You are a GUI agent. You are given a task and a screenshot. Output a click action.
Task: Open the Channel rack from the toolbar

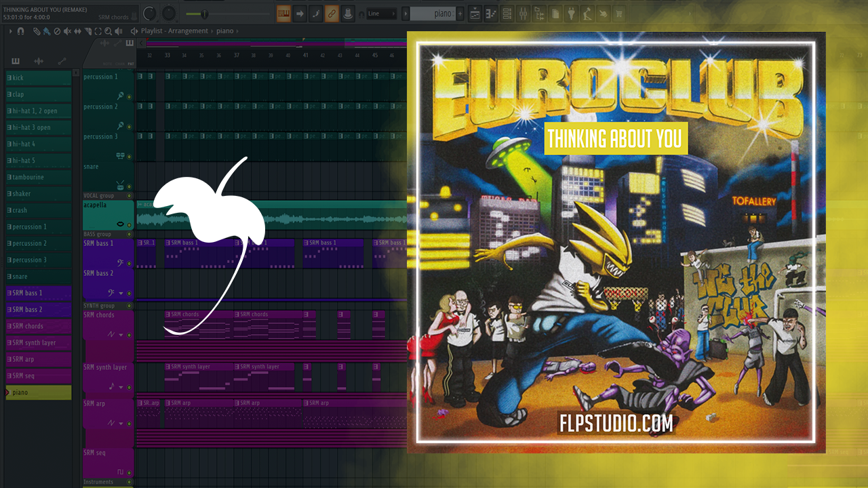pyautogui.click(x=507, y=14)
